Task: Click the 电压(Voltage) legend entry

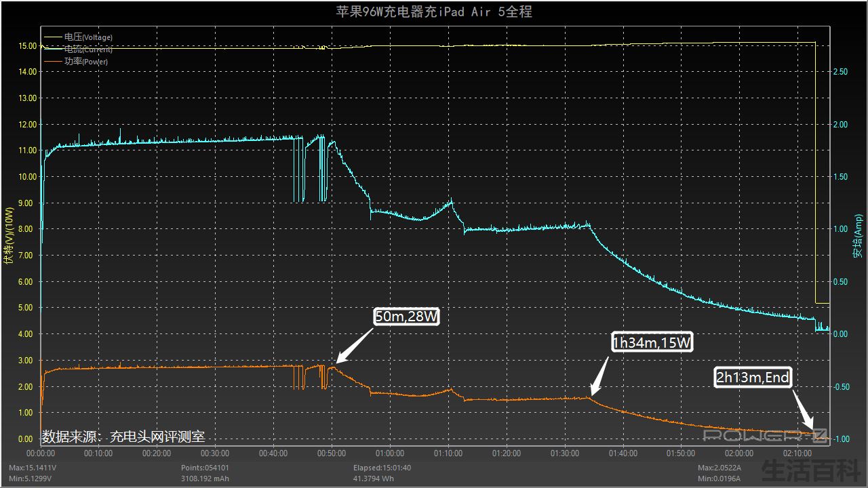Action: [x=78, y=37]
